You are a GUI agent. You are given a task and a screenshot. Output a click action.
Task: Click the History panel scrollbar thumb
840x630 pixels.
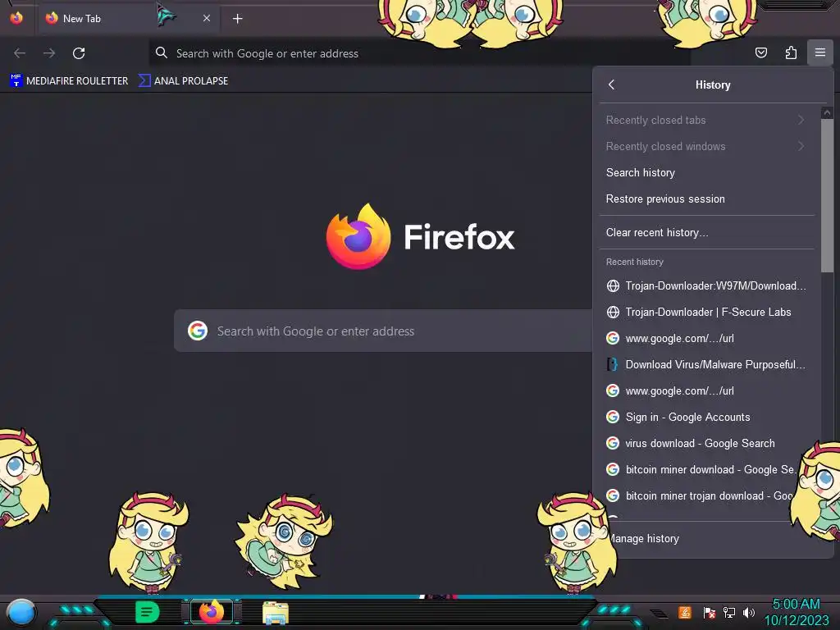tap(827, 195)
